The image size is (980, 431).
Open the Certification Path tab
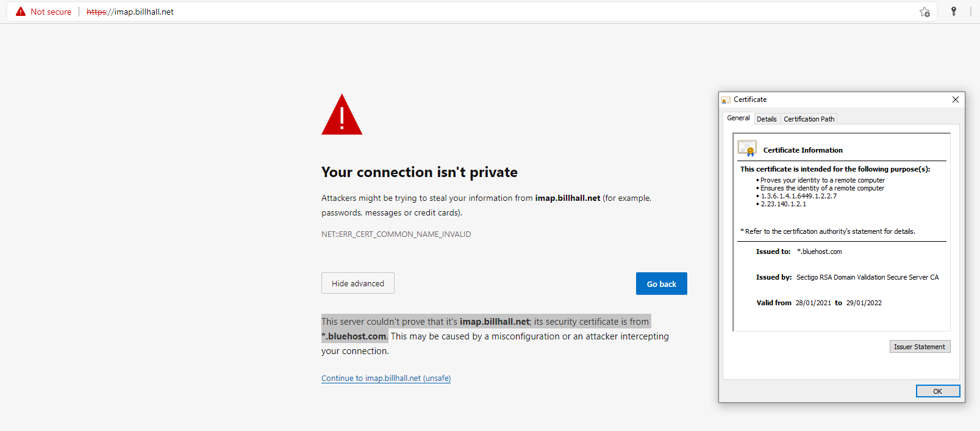pyautogui.click(x=809, y=119)
